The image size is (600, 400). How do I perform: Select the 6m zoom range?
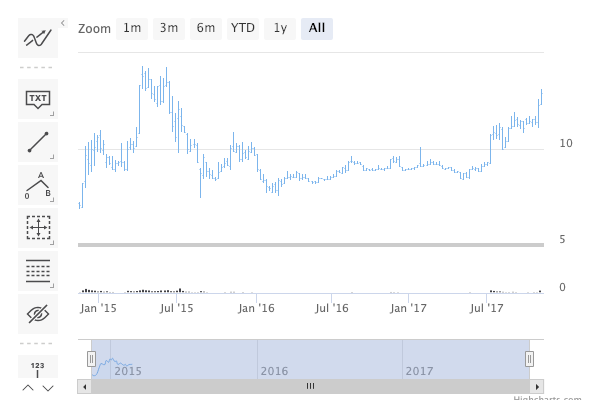tap(206, 28)
